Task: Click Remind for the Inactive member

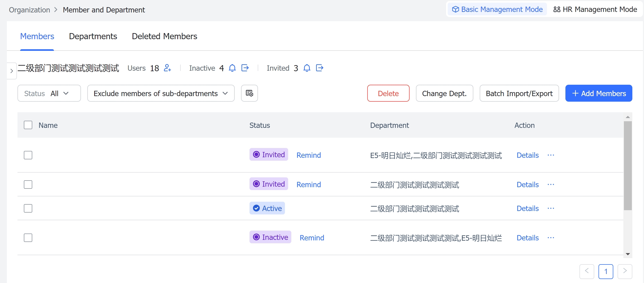Action: tap(312, 238)
